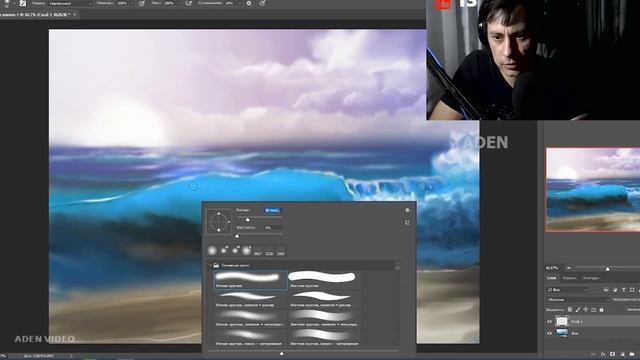Filter layers by adjustment layers icon
Viewport: 640px width, 360px height.
click(x=615, y=290)
